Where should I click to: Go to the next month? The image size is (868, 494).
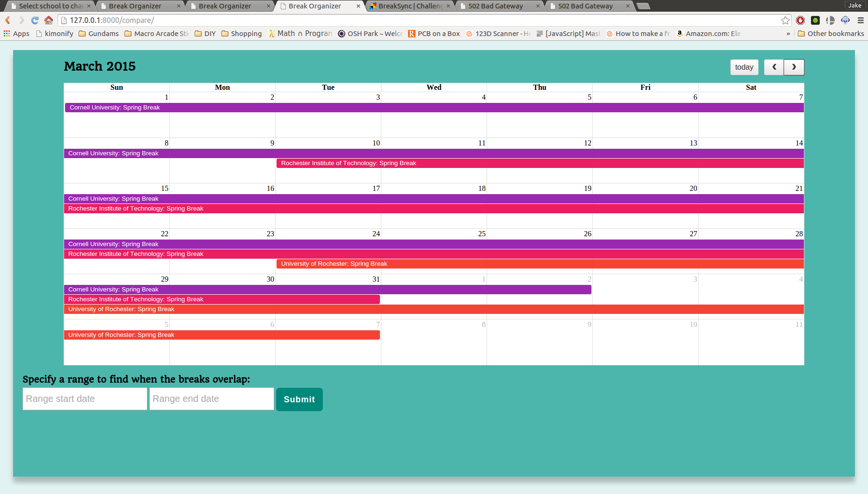pyautogui.click(x=794, y=67)
